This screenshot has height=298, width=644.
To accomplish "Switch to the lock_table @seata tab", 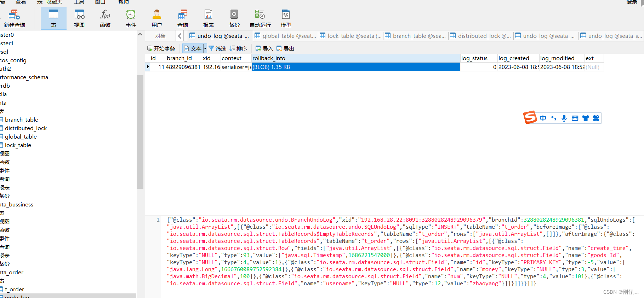I will (351, 36).
